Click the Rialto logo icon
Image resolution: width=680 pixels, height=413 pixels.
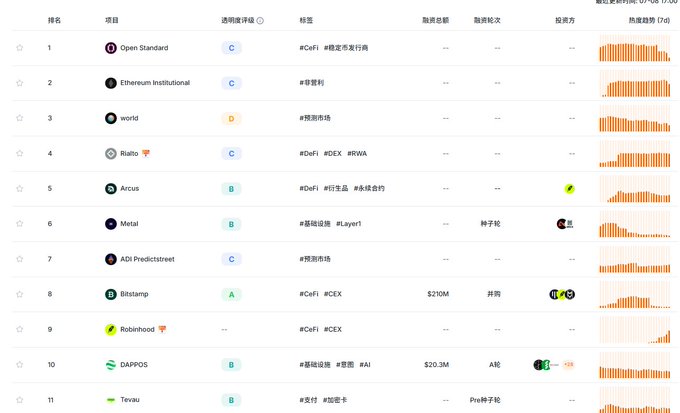point(111,153)
